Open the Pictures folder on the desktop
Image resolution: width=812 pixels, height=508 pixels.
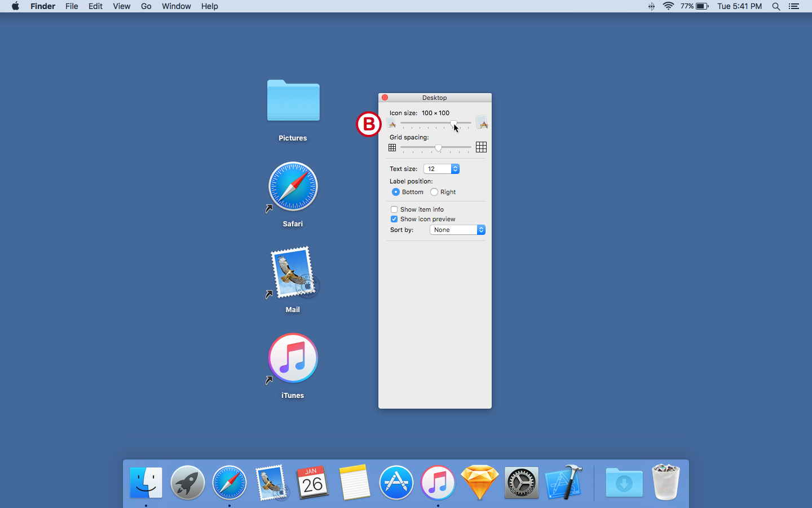[293, 101]
